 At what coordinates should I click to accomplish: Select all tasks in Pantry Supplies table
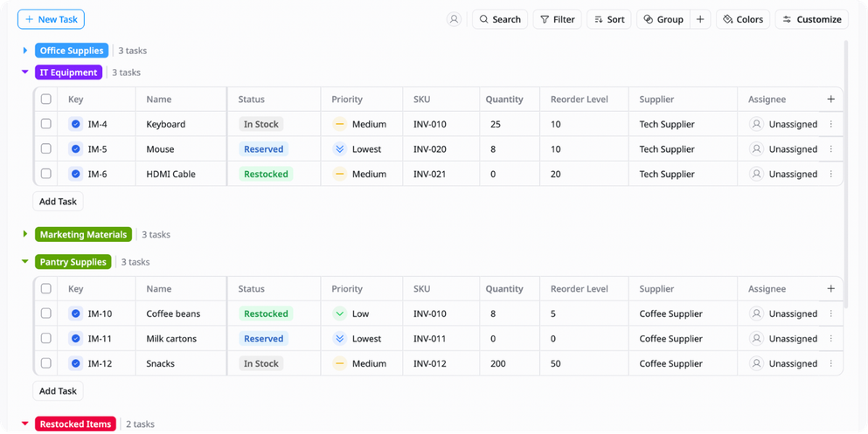coord(46,288)
